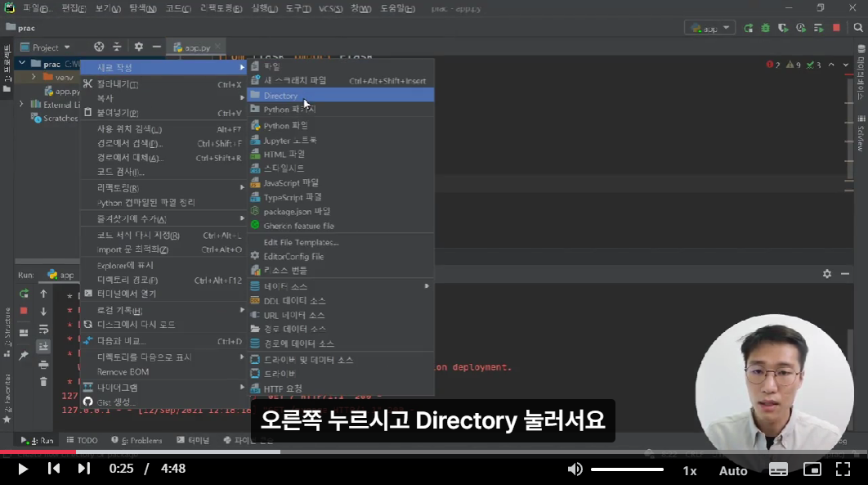868x485 pixels.
Task: Open the TODO tool window tab
Action: click(82, 440)
